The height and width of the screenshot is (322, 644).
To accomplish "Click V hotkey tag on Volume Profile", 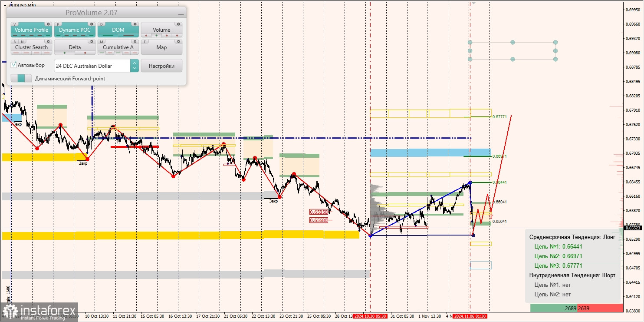I will point(15,24).
